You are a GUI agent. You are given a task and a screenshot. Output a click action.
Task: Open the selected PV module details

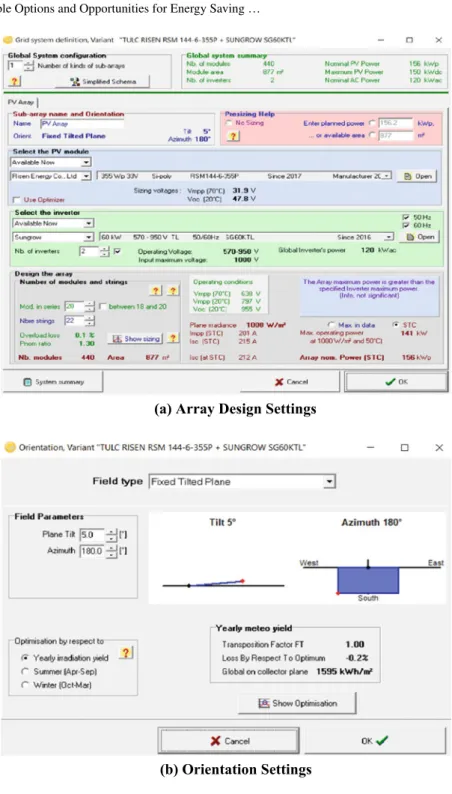point(417,176)
